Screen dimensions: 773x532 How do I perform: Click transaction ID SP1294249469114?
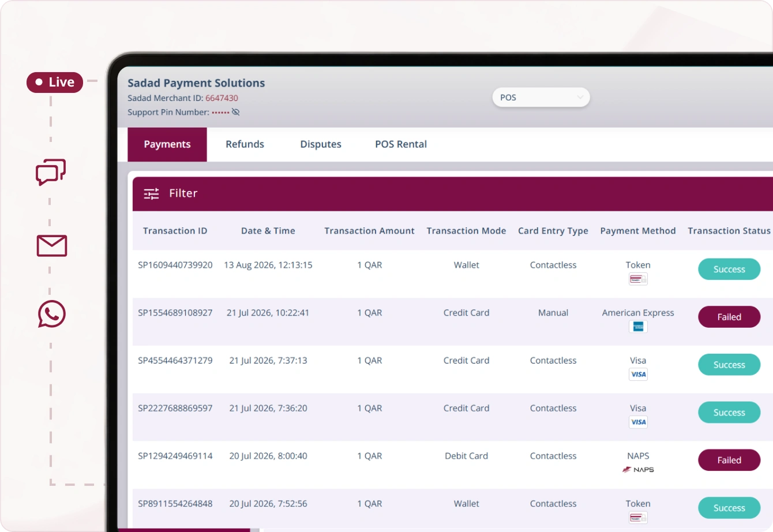[175, 456]
